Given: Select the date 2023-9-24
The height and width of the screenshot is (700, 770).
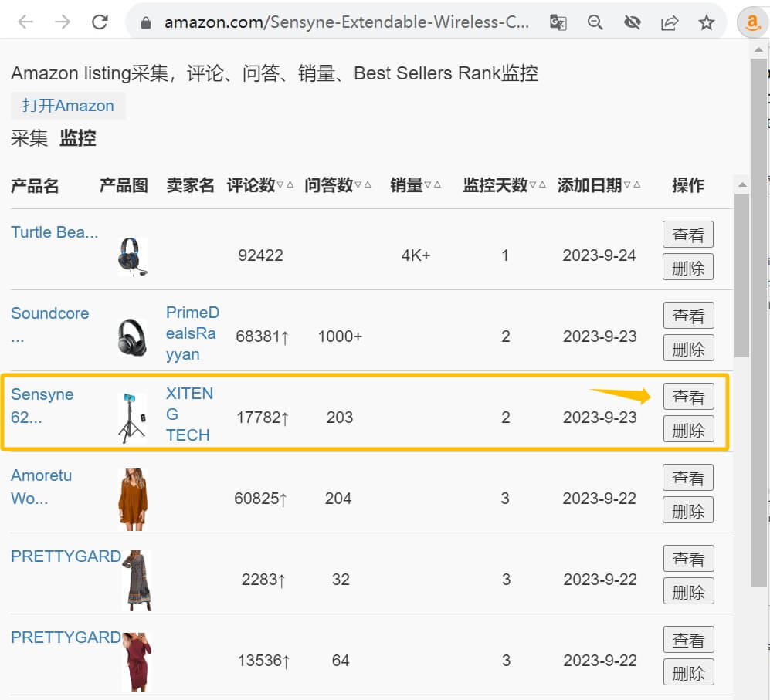Looking at the screenshot, I should click(599, 255).
